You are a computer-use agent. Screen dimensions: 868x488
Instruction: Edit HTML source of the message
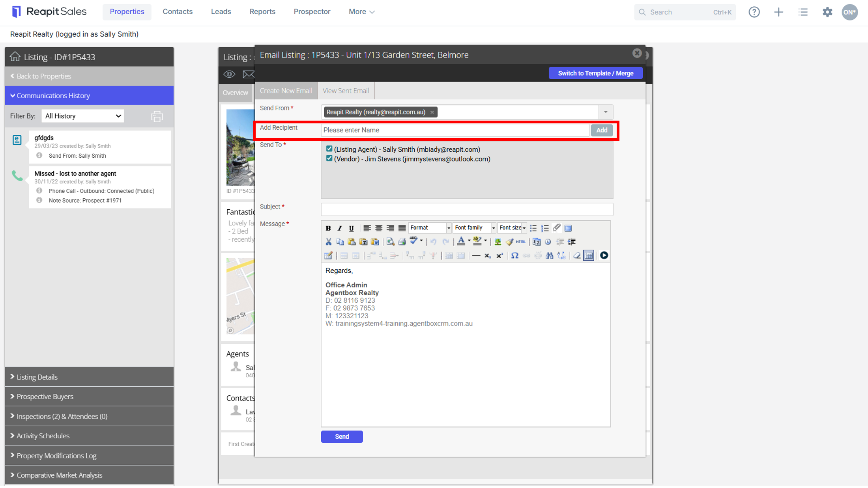(x=521, y=242)
